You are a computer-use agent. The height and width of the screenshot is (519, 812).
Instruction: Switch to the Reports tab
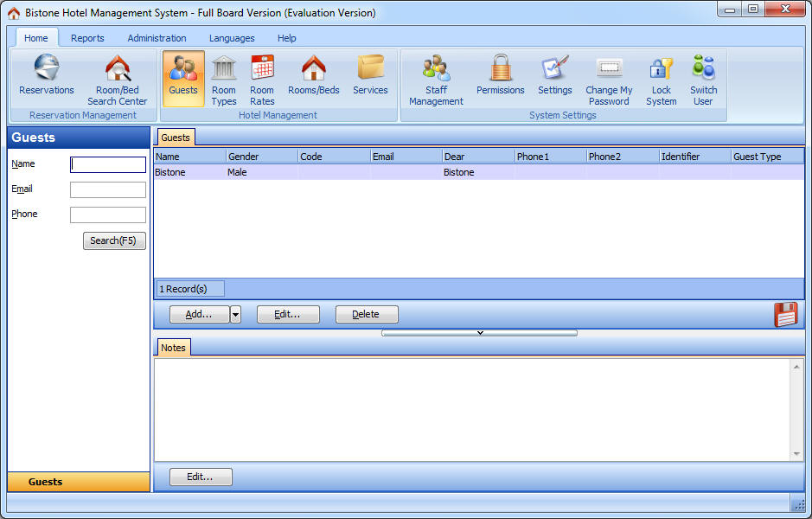coord(87,38)
